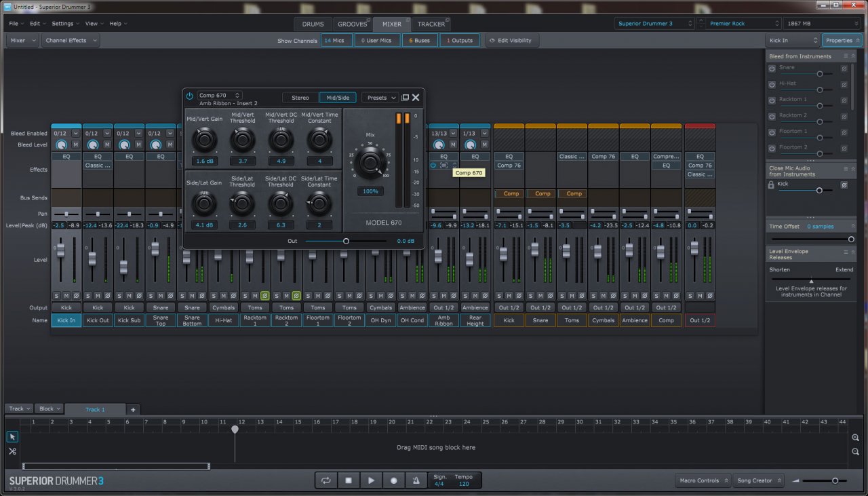Viewport: 868px width, 496px height.
Task: Click the Out slider handle in Comp 670
Action: [x=346, y=241]
